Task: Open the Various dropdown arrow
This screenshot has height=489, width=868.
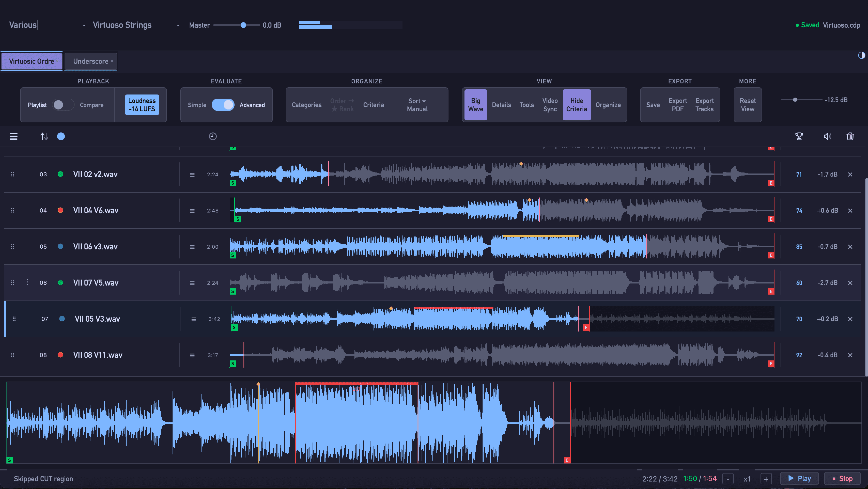Action: pyautogui.click(x=84, y=25)
